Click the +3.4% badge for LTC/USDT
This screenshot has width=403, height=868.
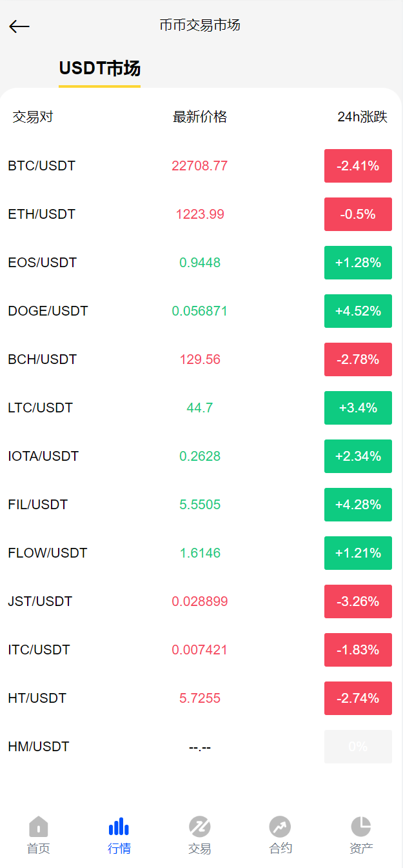tap(358, 408)
